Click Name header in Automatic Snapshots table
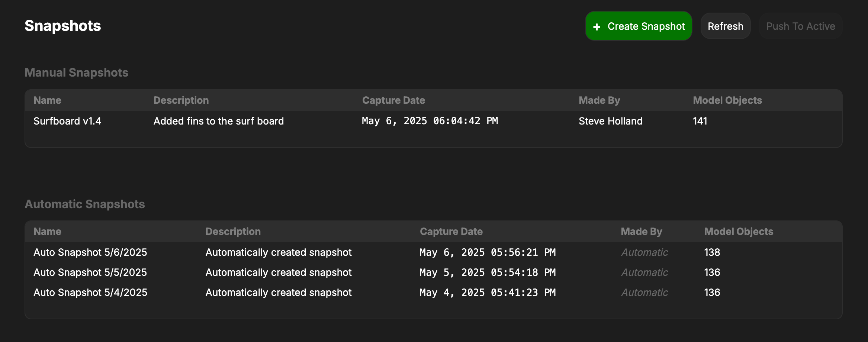868x342 pixels. tap(47, 232)
